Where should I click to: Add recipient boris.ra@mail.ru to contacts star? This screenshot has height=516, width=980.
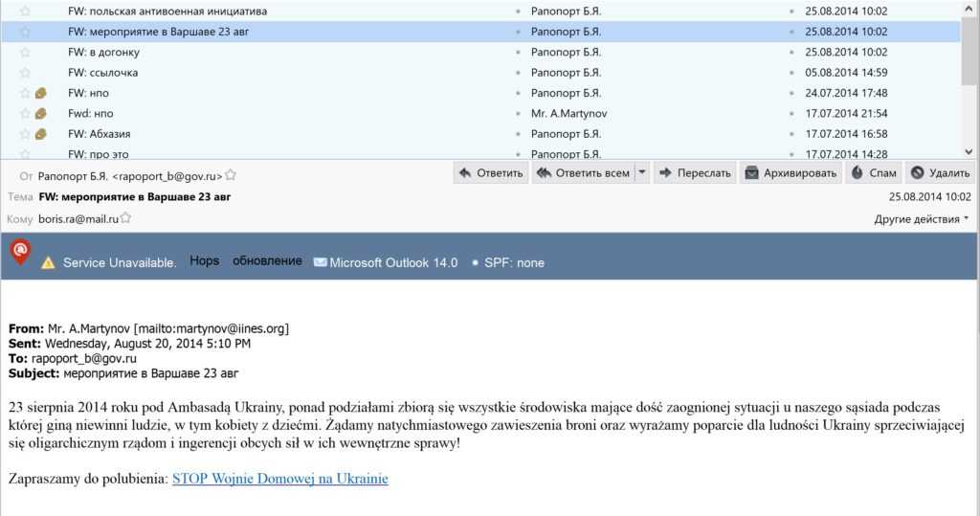click(x=125, y=217)
